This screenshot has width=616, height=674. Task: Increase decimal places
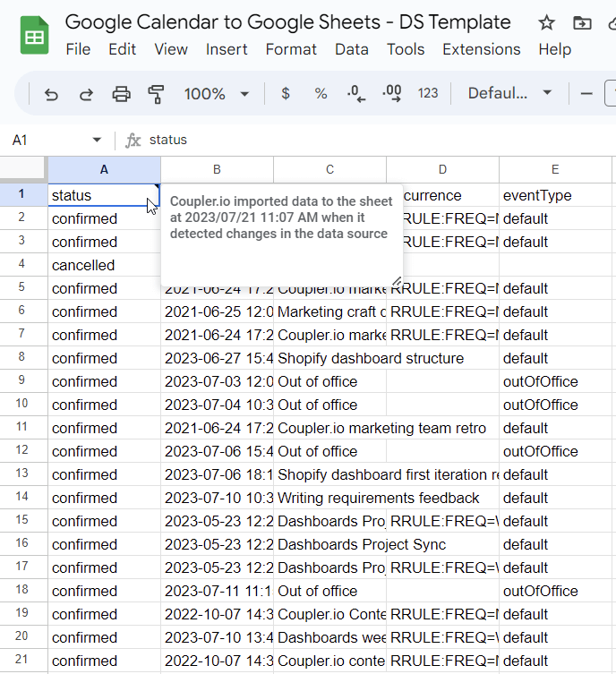(391, 93)
